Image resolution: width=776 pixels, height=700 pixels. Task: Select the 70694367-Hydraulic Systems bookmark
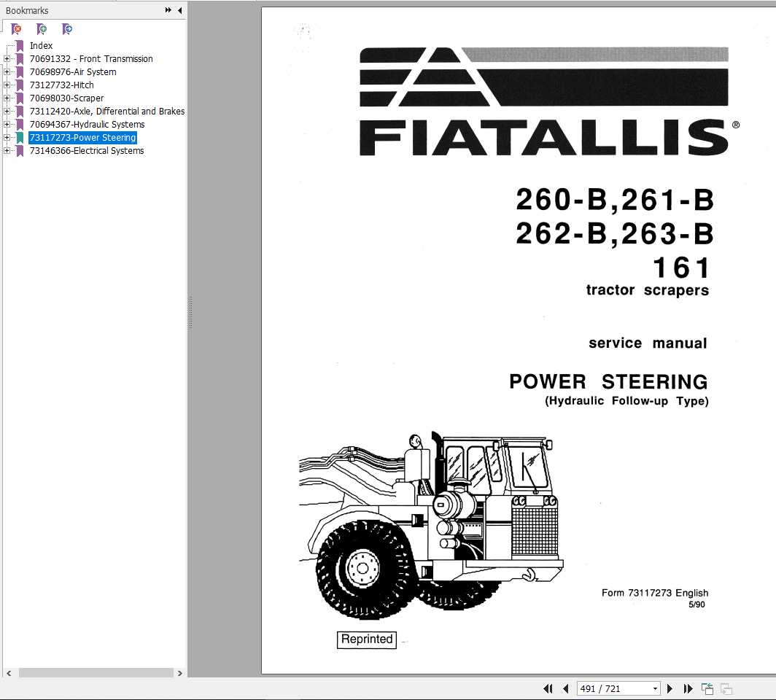[x=87, y=124]
